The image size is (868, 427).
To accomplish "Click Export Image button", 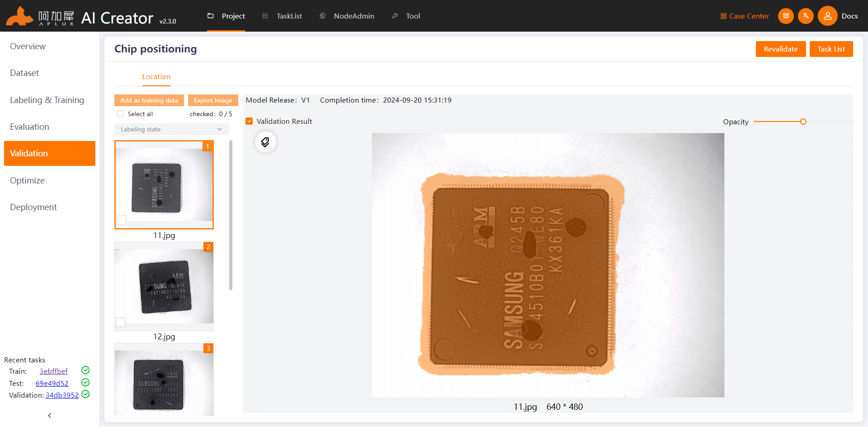I will click(x=213, y=100).
